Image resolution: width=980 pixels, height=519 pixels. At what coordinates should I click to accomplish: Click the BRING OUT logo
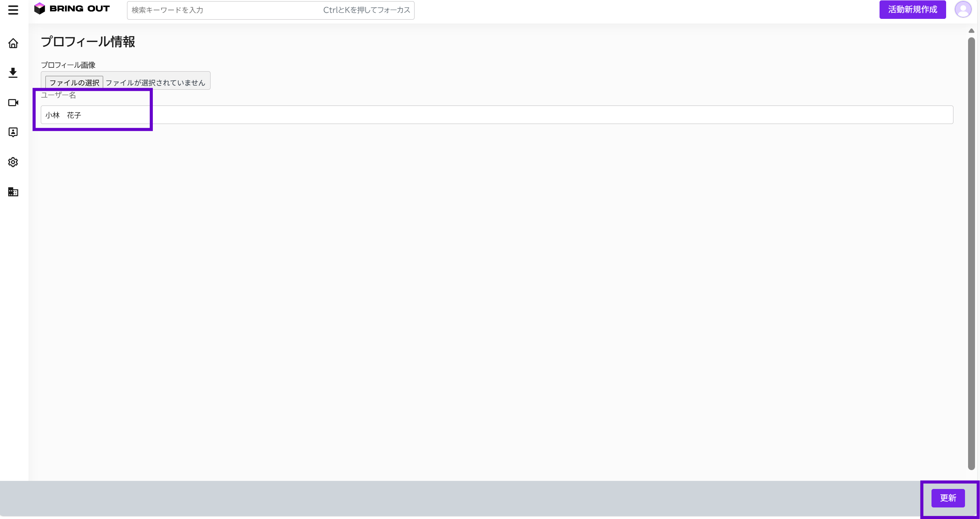(72, 9)
